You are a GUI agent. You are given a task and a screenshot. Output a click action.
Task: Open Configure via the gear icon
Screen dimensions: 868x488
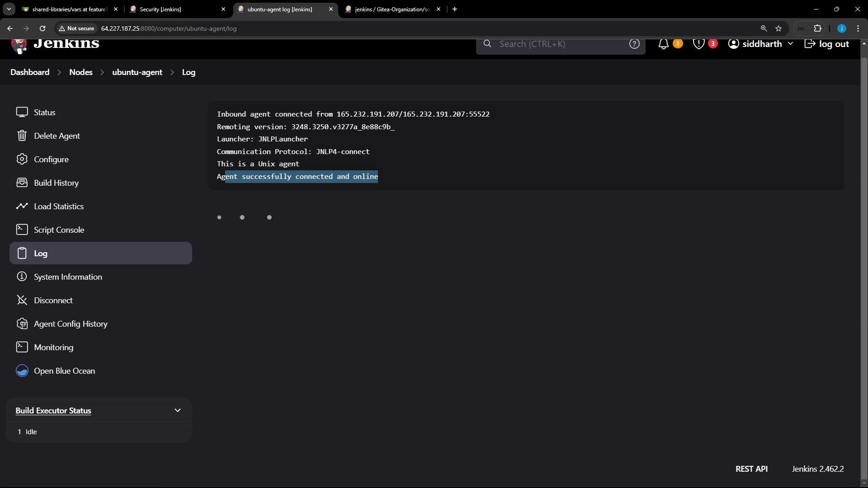22,159
